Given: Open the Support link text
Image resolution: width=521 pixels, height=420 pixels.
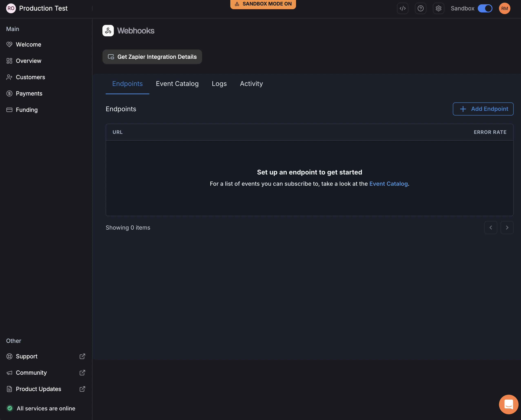Looking at the screenshot, I should pos(27,356).
